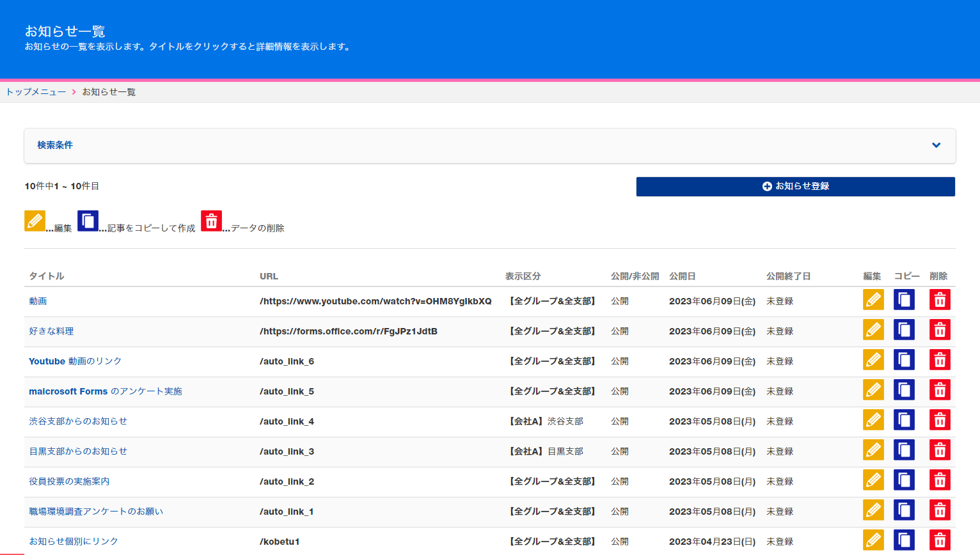
Task: Delete the 職場環境調査アンケートのお願い row
Action: point(940,510)
